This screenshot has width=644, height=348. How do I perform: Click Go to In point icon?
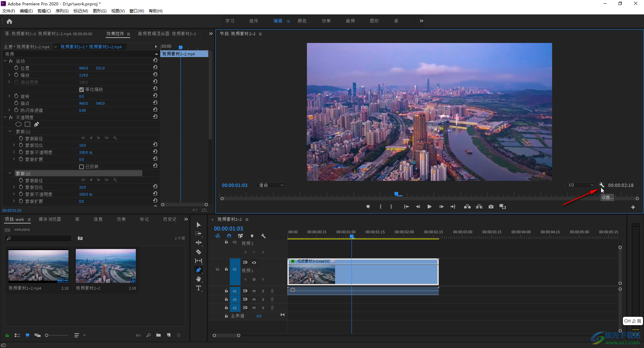pyautogui.click(x=406, y=207)
